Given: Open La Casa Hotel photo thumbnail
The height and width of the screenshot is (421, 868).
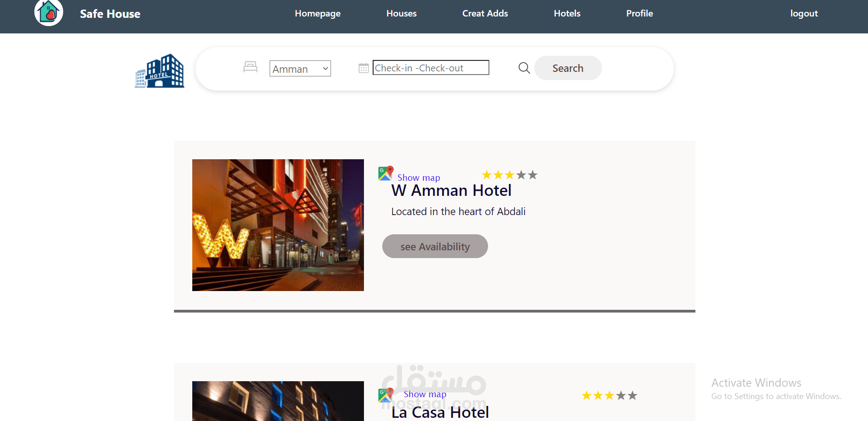Looking at the screenshot, I should tap(278, 401).
